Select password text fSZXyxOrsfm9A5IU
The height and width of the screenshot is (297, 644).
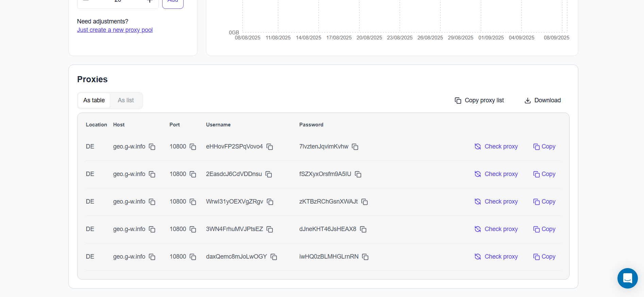(x=325, y=174)
